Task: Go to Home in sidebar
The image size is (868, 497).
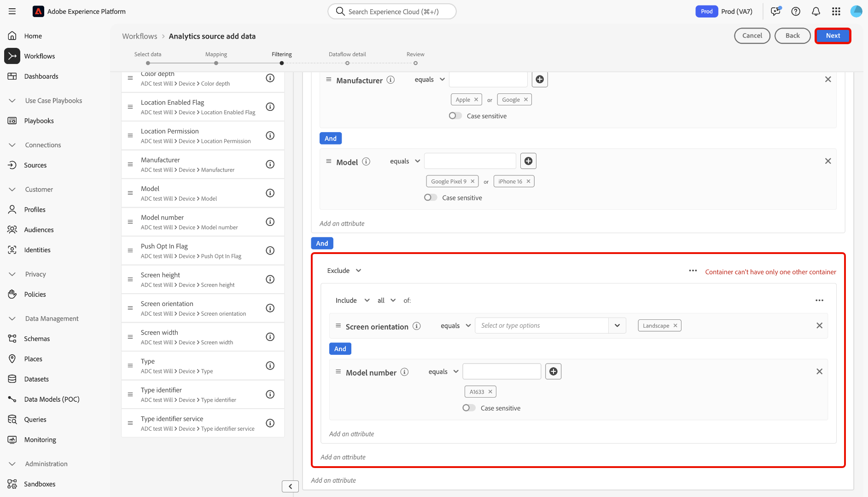Action: [33, 36]
